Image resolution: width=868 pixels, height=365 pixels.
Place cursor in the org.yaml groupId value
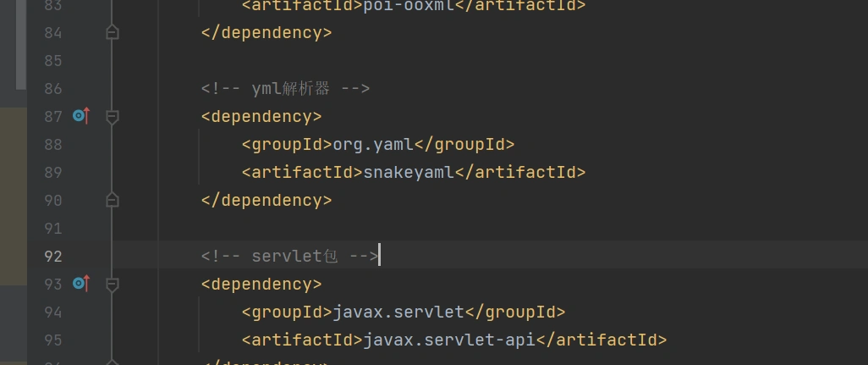click(372, 145)
